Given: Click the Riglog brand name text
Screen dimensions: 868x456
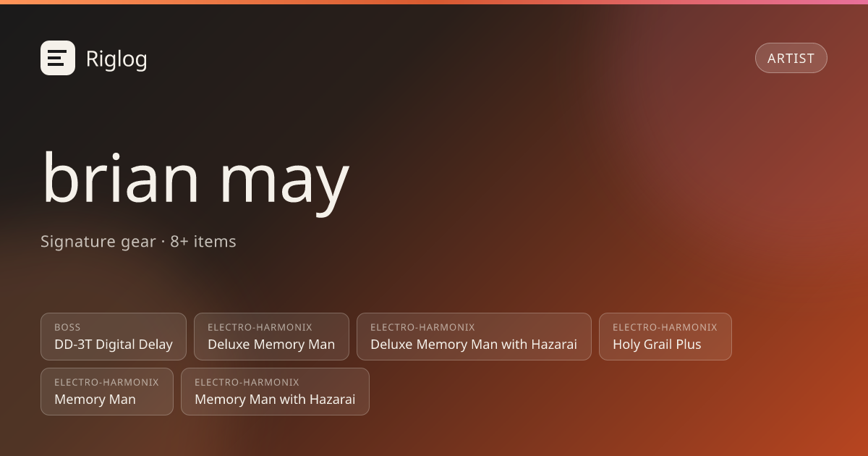Looking at the screenshot, I should click(x=116, y=59).
